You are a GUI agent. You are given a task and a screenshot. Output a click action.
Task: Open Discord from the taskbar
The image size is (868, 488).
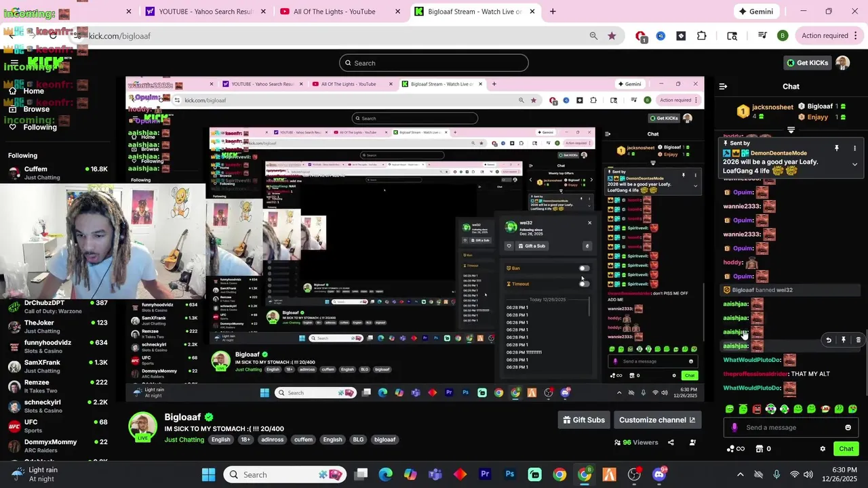point(659,474)
